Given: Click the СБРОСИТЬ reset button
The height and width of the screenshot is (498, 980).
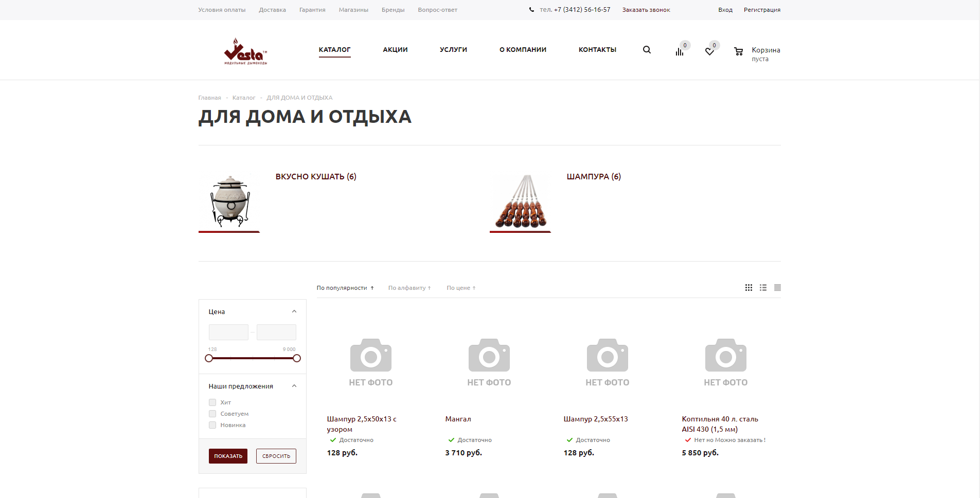Looking at the screenshot, I should pos(276,456).
